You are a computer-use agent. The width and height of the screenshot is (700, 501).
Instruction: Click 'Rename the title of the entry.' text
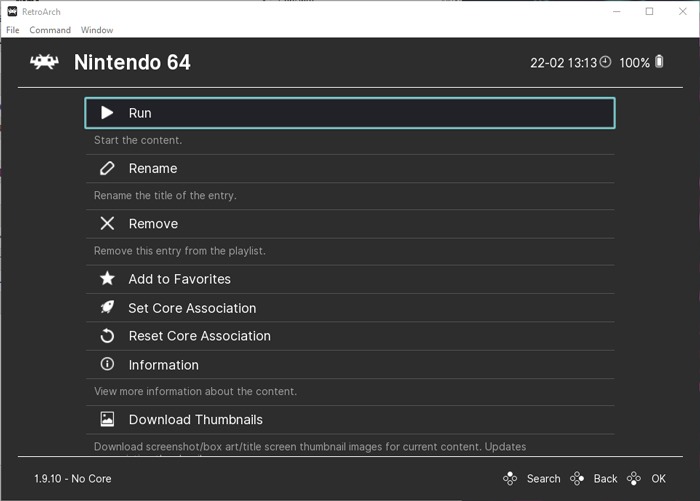tap(165, 195)
